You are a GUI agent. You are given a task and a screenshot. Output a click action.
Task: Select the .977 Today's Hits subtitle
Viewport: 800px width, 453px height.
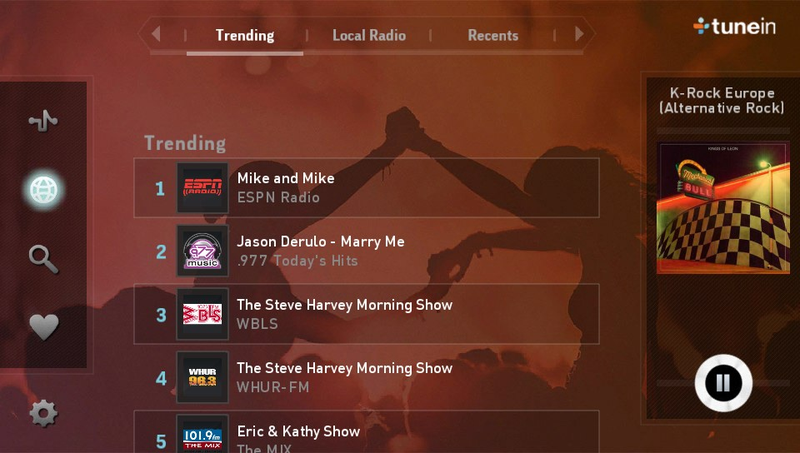[297, 261]
